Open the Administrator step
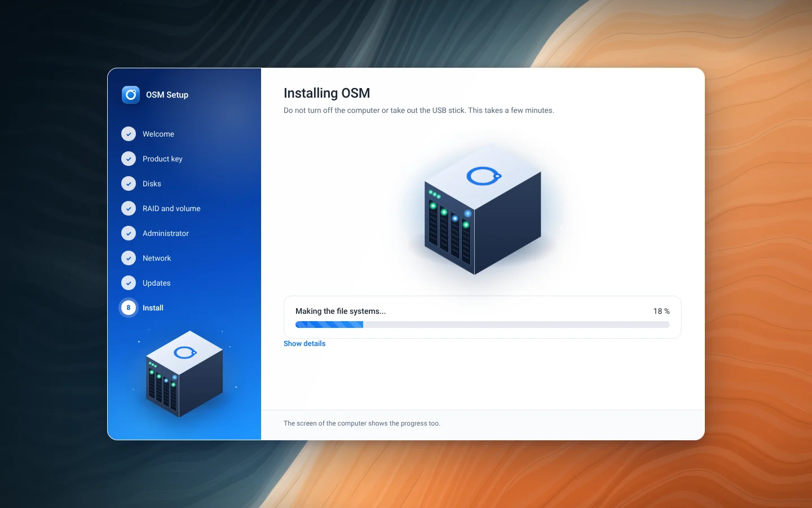The height and width of the screenshot is (508, 812). (166, 233)
